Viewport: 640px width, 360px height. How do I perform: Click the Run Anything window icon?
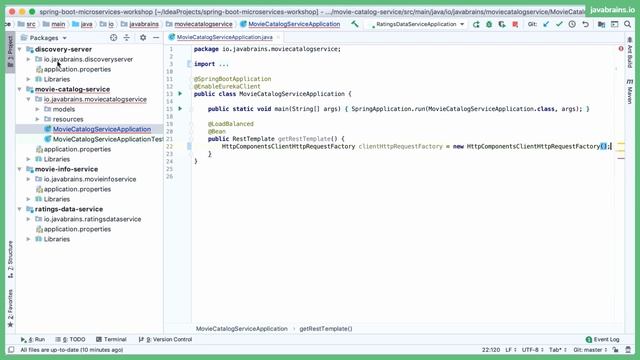[614, 24]
